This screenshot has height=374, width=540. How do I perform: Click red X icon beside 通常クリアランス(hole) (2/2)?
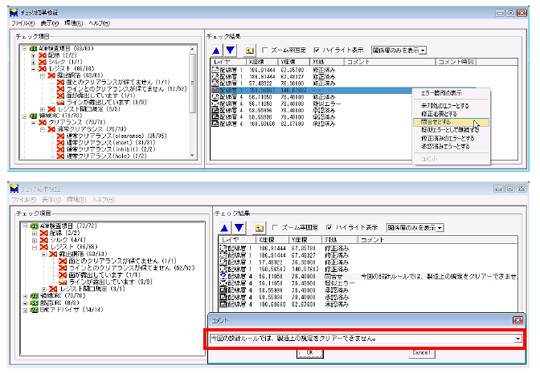pos(61,156)
